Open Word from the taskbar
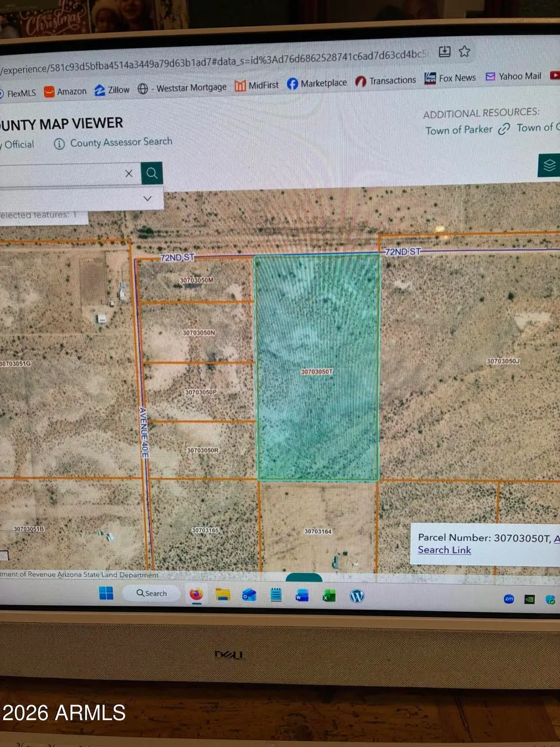The width and height of the screenshot is (560, 747). (x=302, y=596)
